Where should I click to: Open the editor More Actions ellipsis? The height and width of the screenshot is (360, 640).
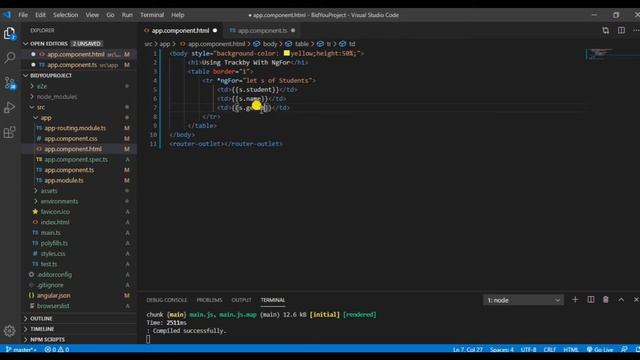pos(636,30)
